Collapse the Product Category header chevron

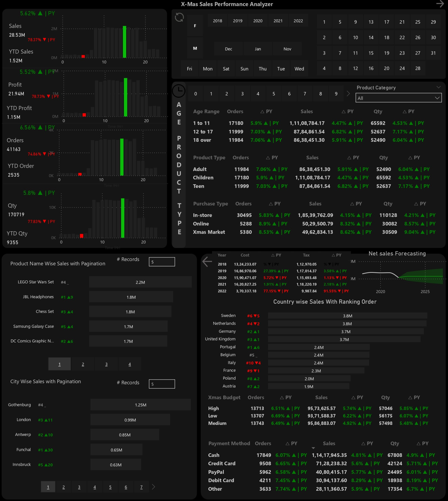(x=438, y=87)
